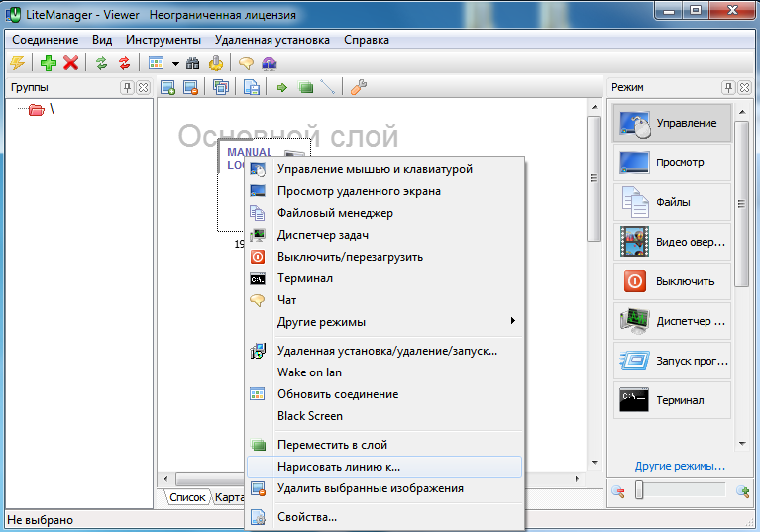760x532 pixels.
Task: Click the green refresh arrows icon
Action: (101, 63)
